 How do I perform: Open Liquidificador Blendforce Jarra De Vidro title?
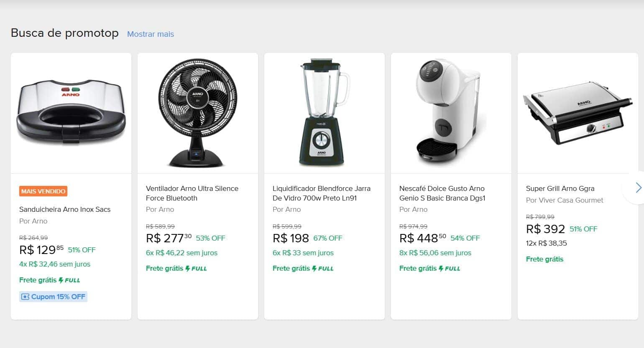click(x=321, y=193)
